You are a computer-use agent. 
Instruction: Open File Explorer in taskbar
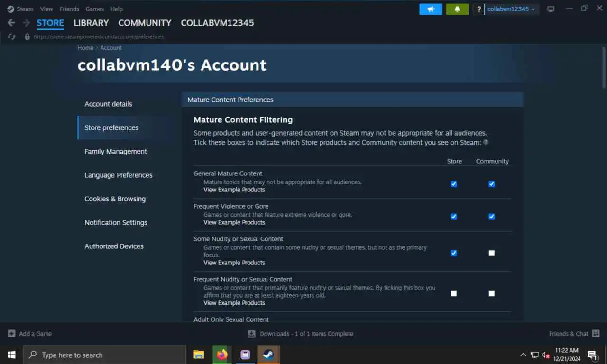point(199,355)
